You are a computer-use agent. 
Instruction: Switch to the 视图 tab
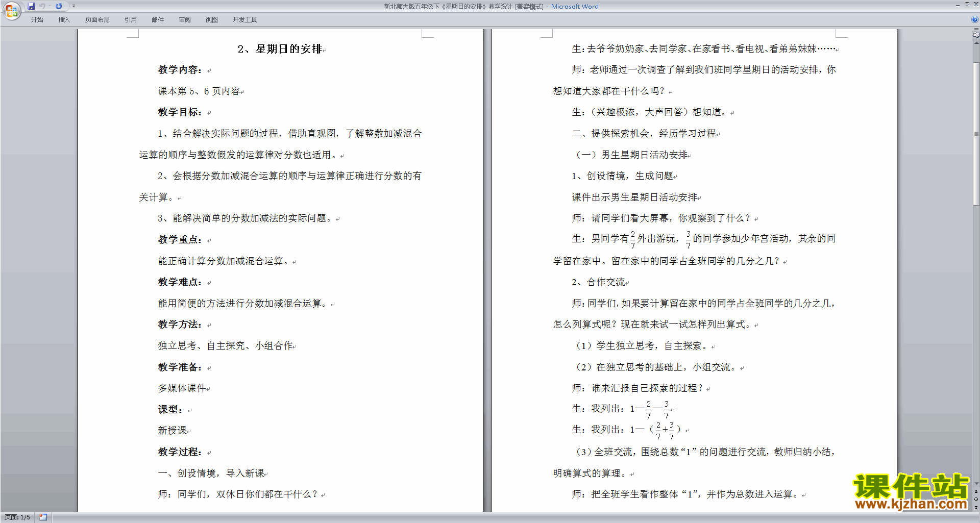211,20
